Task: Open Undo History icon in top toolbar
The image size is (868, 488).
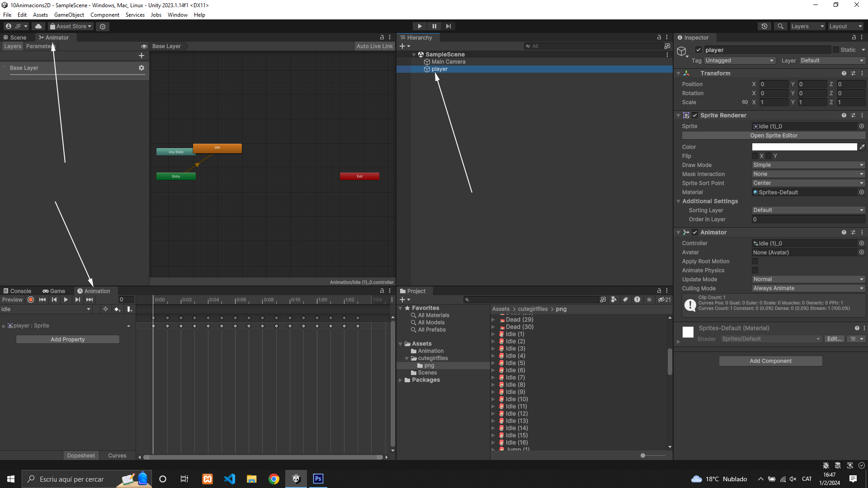Action: pos(764,26)
